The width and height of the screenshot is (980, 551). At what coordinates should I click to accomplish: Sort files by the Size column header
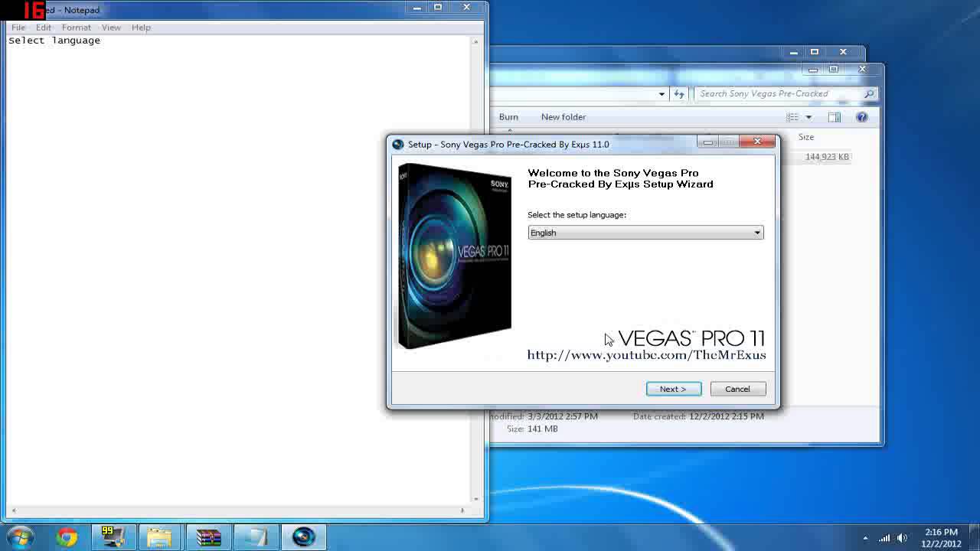806,137
